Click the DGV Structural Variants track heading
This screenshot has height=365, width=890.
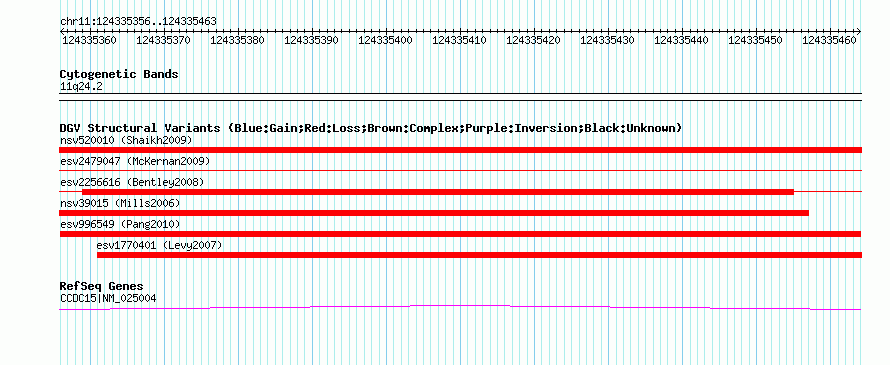point(371,128)
